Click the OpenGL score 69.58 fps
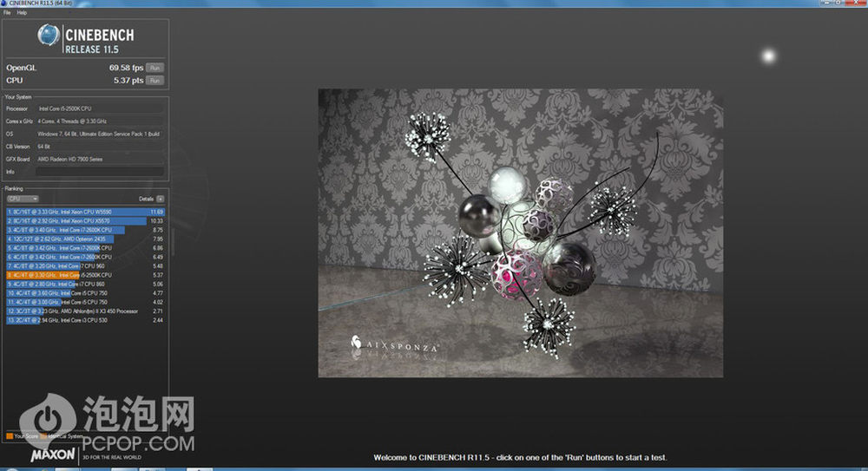The width and height of the screenshot is (868, 471). 126,68
